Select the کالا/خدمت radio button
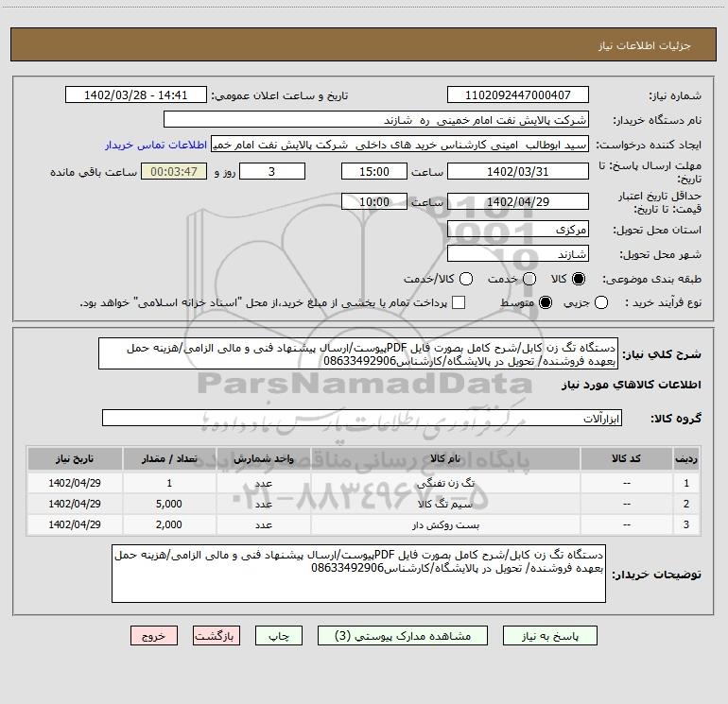The width and height of the screenshot is (728, 704). point(466,279)
